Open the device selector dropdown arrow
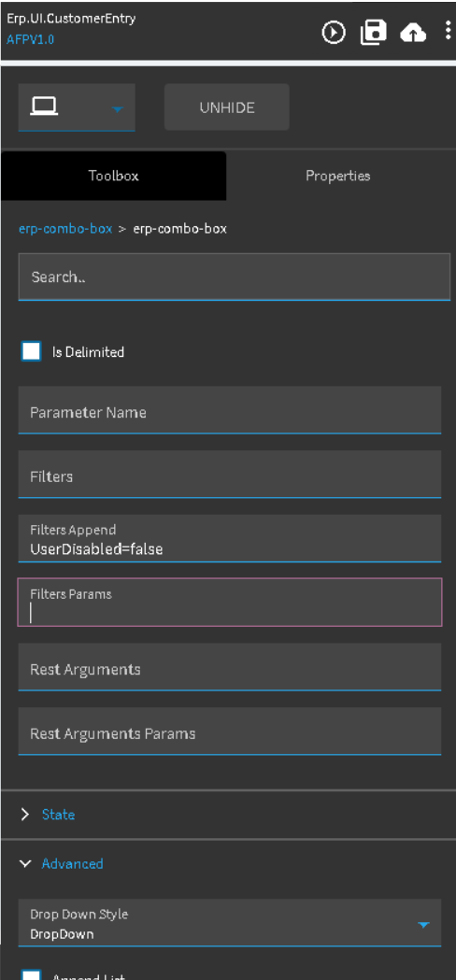 pyautogui.click(x=117, y=108)
